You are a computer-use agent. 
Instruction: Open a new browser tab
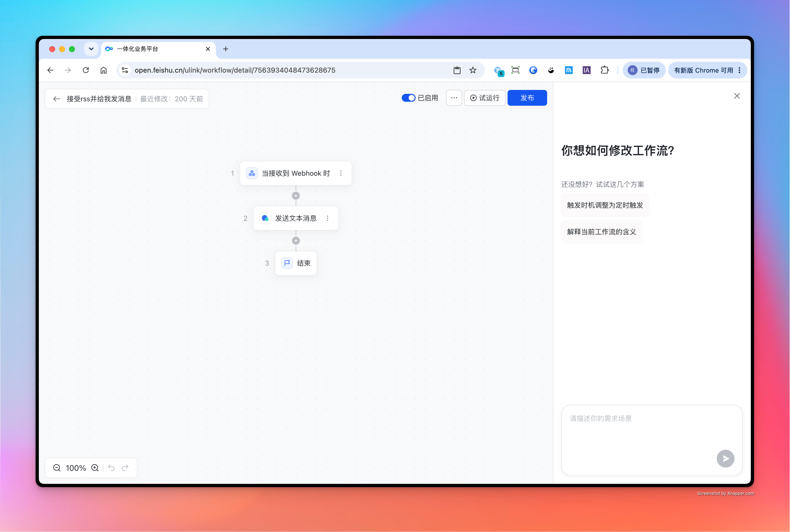(x=226, y=49)
